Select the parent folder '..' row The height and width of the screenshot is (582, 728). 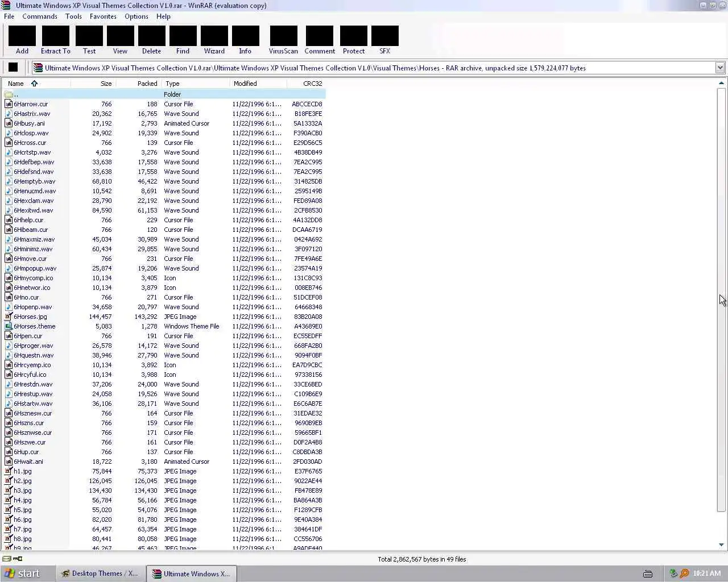click(x=164, y=94)
